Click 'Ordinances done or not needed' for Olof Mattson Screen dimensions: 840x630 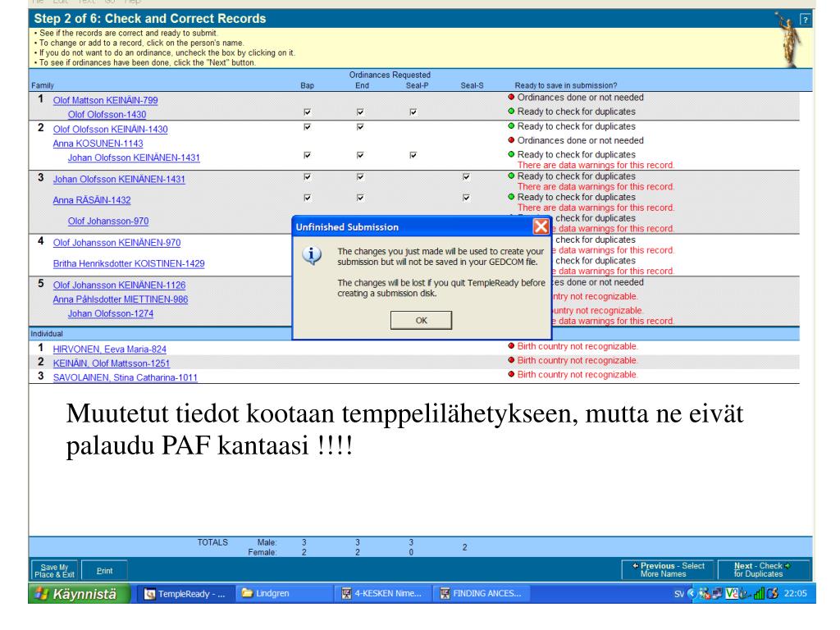click(x=580, y=98)
